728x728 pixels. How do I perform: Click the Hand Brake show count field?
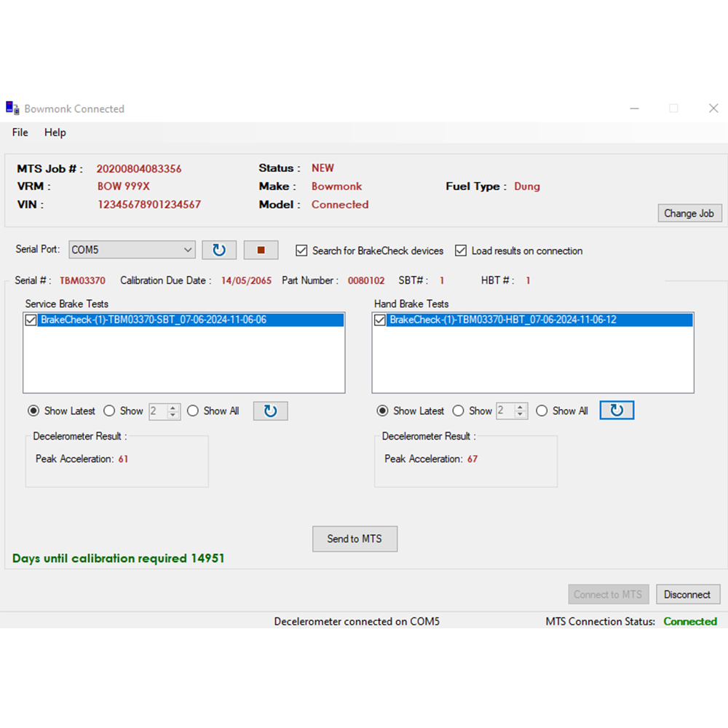[x=506, y=411]
